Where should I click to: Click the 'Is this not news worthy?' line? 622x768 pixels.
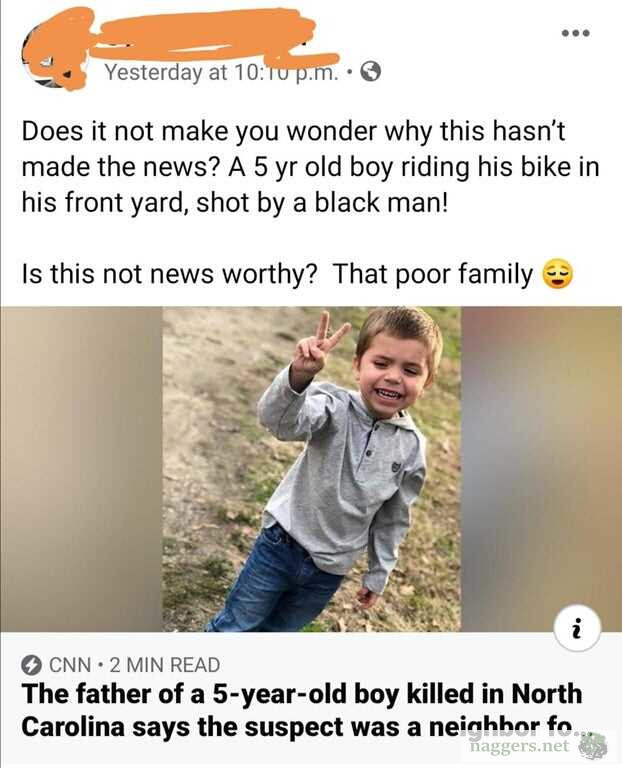pos(160,274)
